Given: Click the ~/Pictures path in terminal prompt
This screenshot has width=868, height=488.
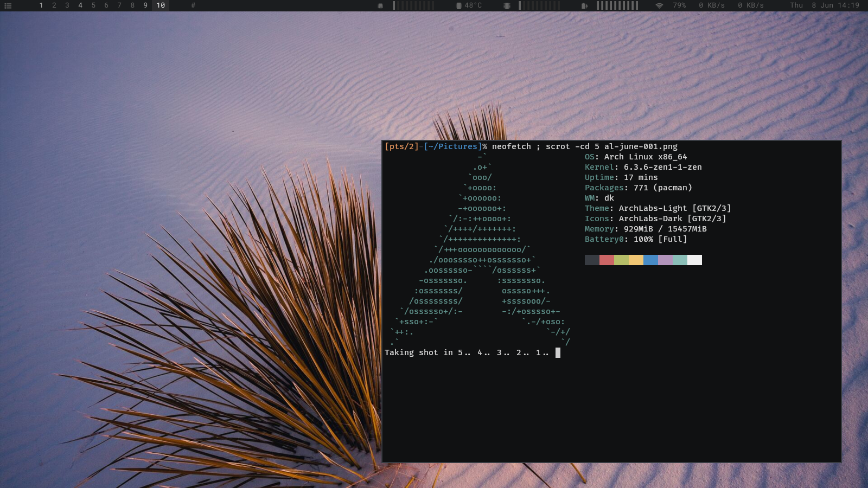Looking at the screenshot, I should click(453, 146).
